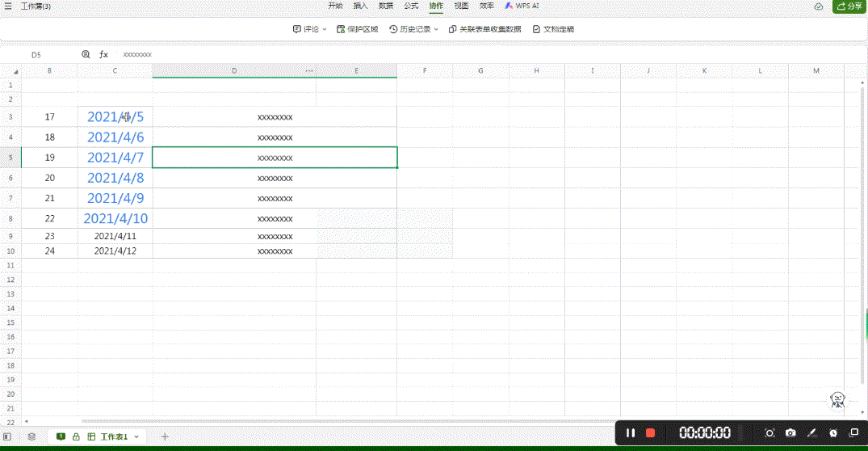Open the 开始 ribbon tab

pos(335,6)
